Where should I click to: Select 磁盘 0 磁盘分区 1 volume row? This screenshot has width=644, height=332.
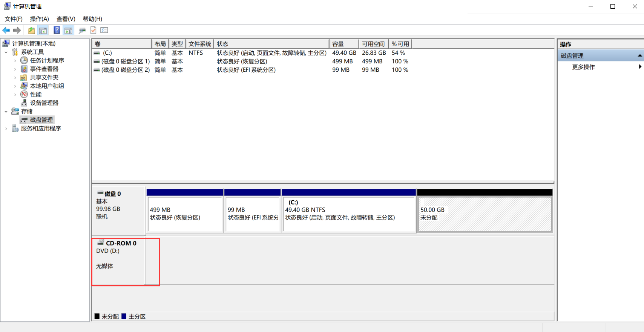tap(251, 61)
